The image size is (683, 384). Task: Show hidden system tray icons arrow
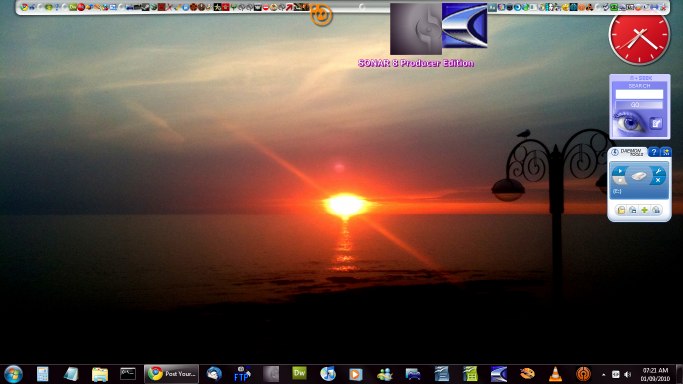pos(603,374)
